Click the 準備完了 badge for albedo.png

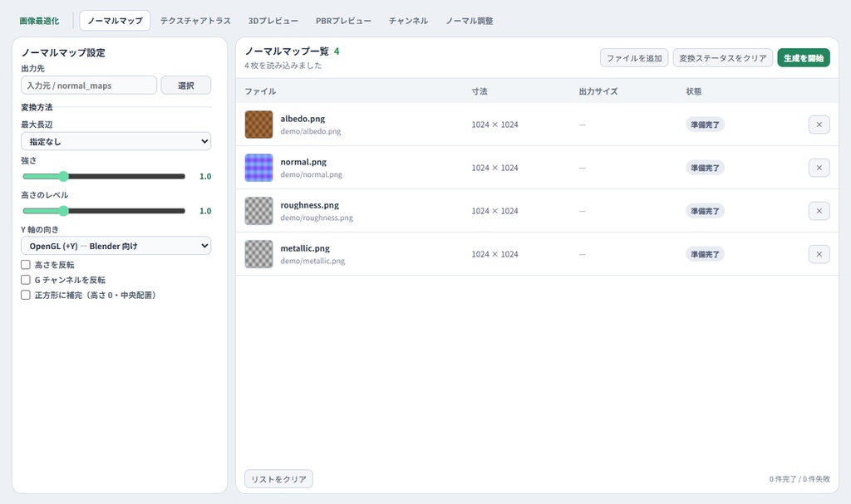tap(705, 125)
